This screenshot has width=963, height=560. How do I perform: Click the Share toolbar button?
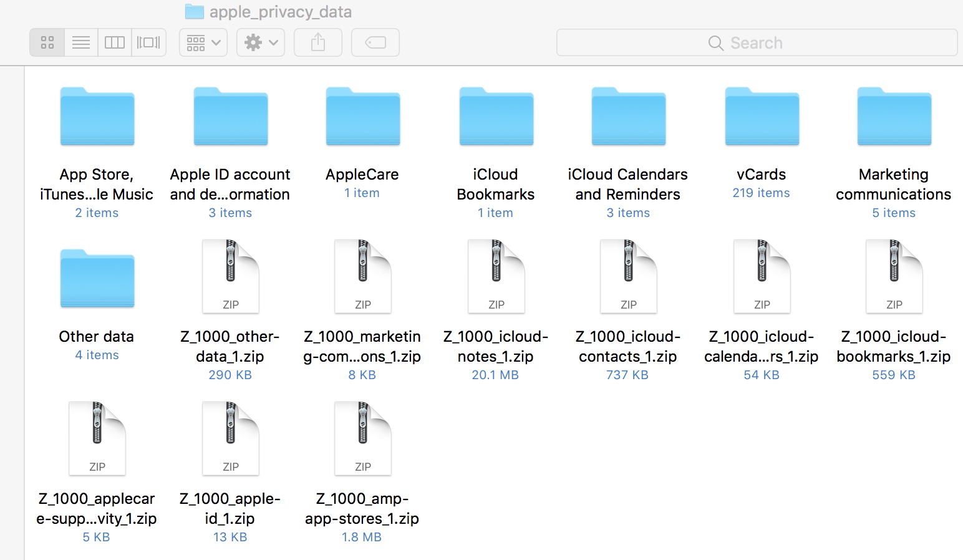coord(318,42)
